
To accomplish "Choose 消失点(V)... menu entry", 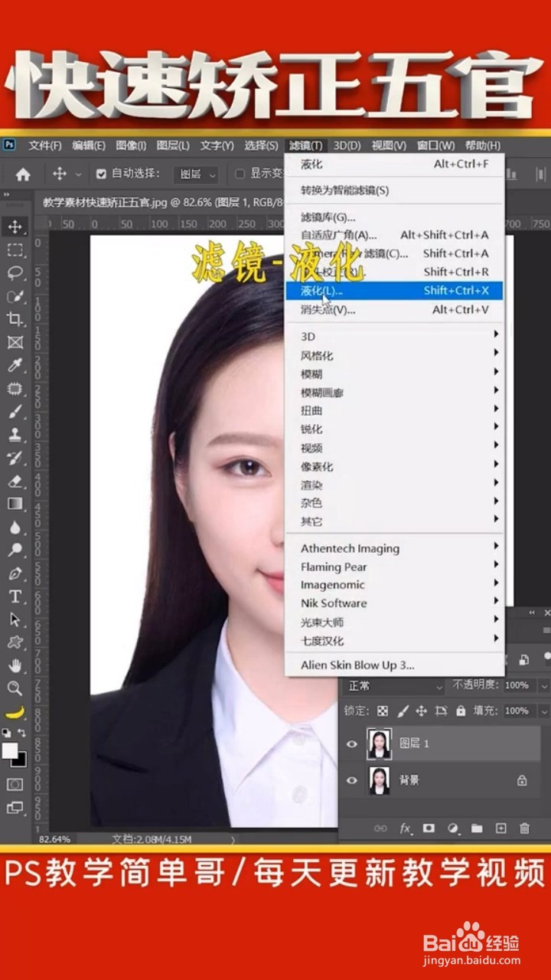I will pyautogui.click(x=395, y=310).
